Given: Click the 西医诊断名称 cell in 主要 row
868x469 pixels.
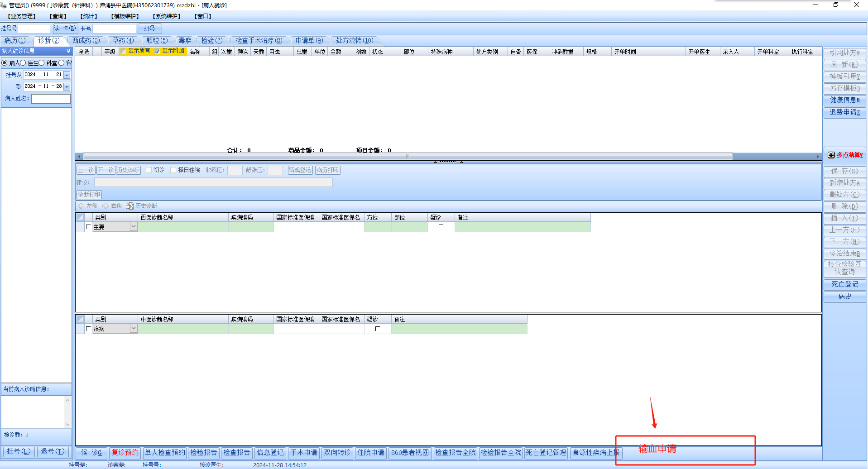Looking at the screenshot, I should pyautogui.click(x=183, y=227).
